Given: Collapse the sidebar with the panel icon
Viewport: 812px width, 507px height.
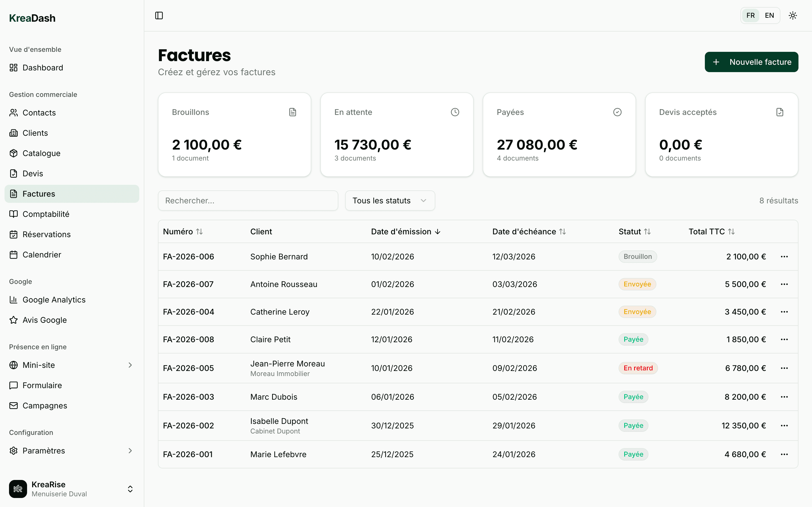Looking at the screenshot, I should point(159,15).
